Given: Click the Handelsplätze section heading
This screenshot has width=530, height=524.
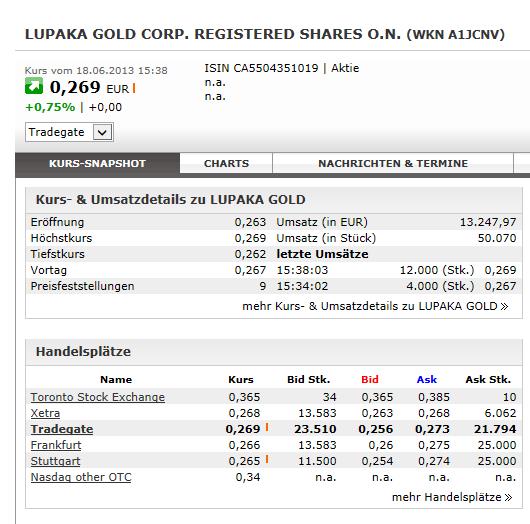Looking at the screenshot, I should coord(83,351).
